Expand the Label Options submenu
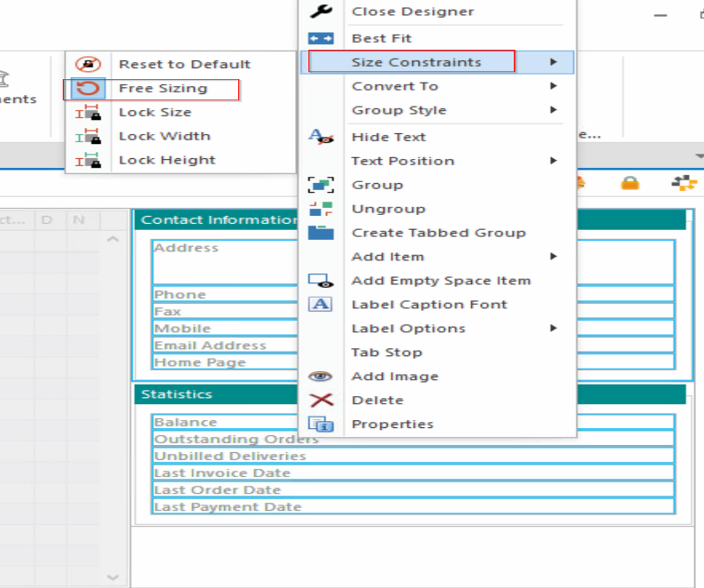The image size is (704, 588). (x=408, y=329)
